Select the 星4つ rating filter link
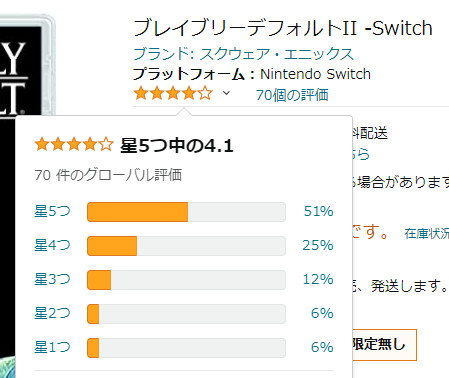The image size is (449, 378). tap(52, 245)
